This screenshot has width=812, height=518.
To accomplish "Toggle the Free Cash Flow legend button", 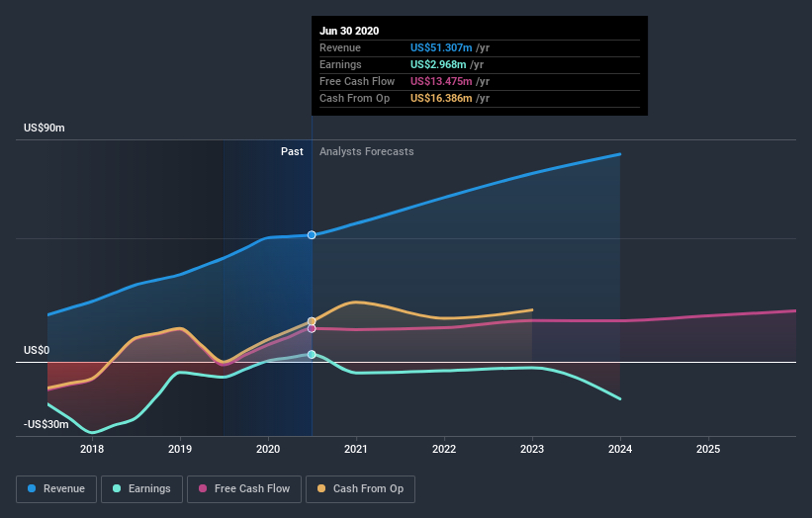I will pos(244,489).
